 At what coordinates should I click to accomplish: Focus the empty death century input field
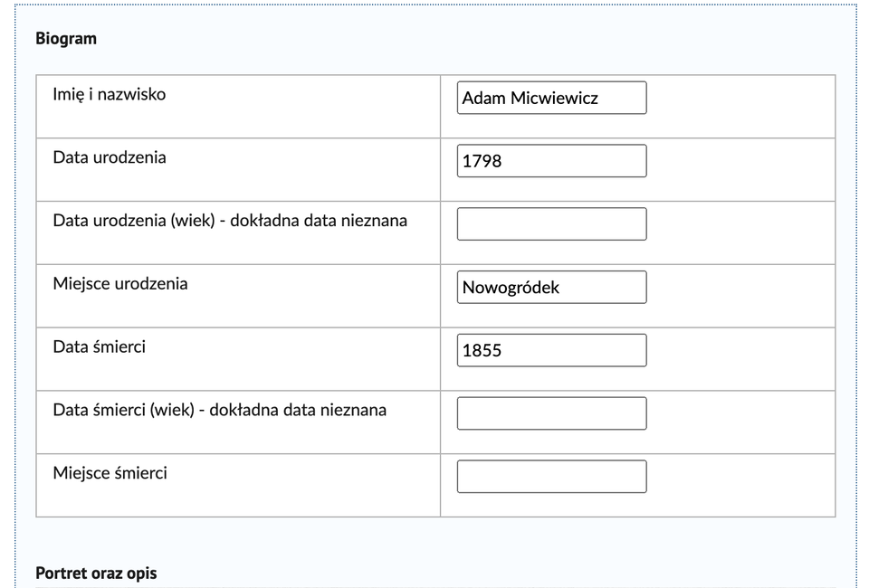(x=551, y=413)
